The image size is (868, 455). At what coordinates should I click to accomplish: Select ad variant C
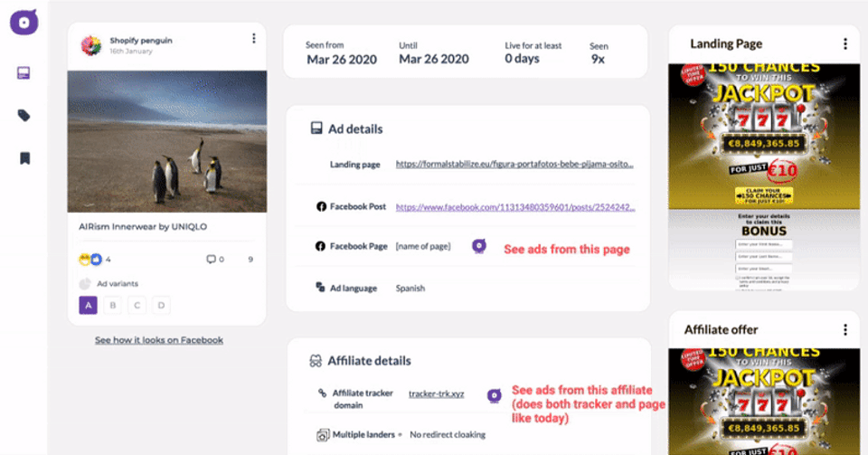click(137, 305)
